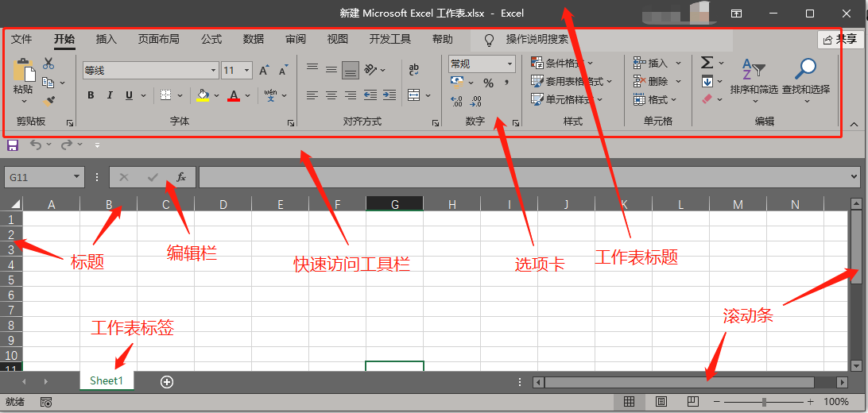
Task: Click the Insert Function fx icon
Action: 181,177
